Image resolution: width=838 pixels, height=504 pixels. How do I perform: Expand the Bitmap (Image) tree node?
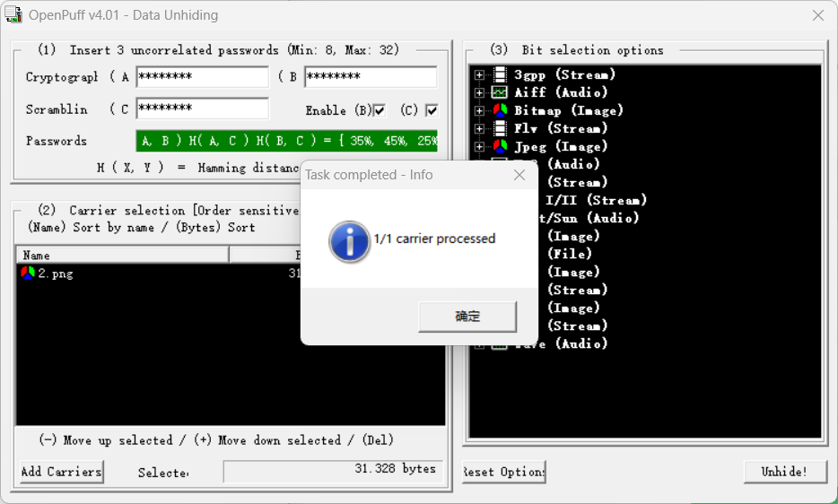click(480, 110)
